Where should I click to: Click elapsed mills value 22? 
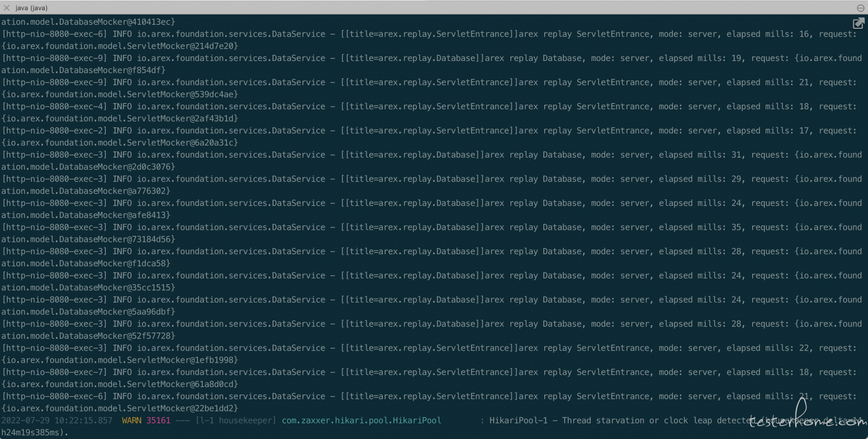coord(804,348)
